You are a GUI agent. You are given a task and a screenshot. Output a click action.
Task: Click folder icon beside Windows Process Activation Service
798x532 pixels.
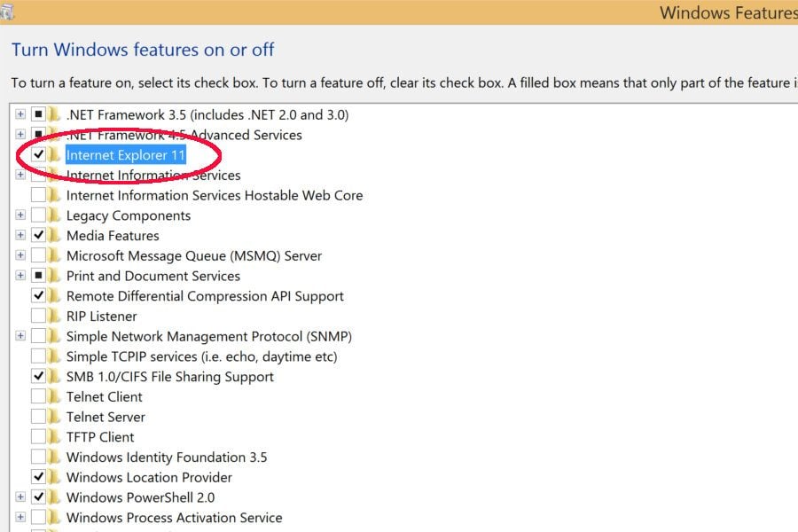click(x=54, y=517)
